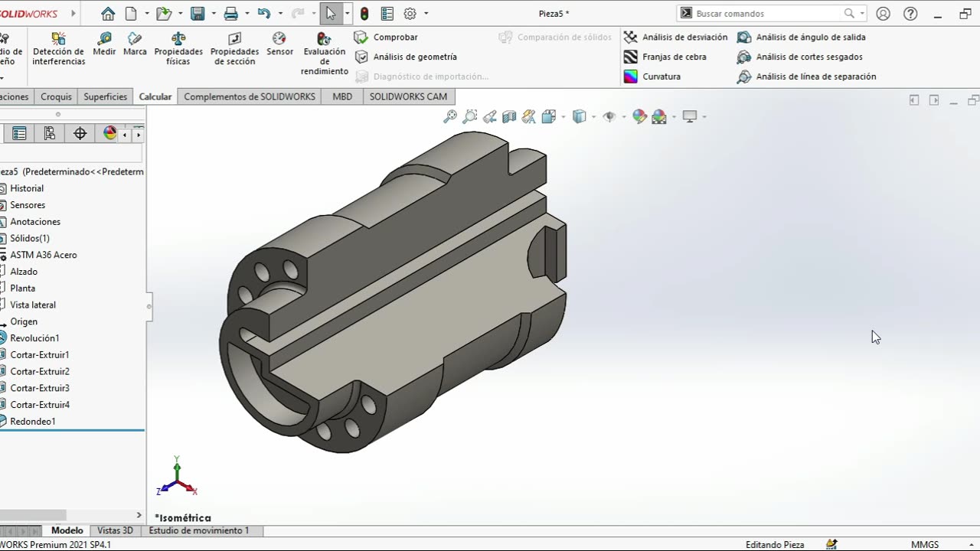Apply scene icon in view toolbar

(x=659, y=116)
